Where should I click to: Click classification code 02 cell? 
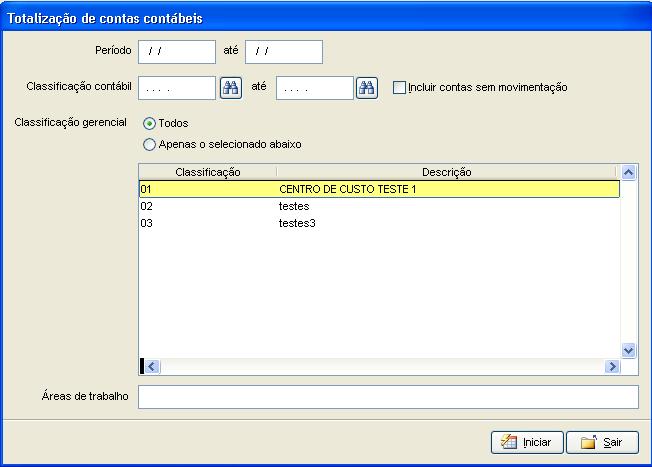[207, 206]
